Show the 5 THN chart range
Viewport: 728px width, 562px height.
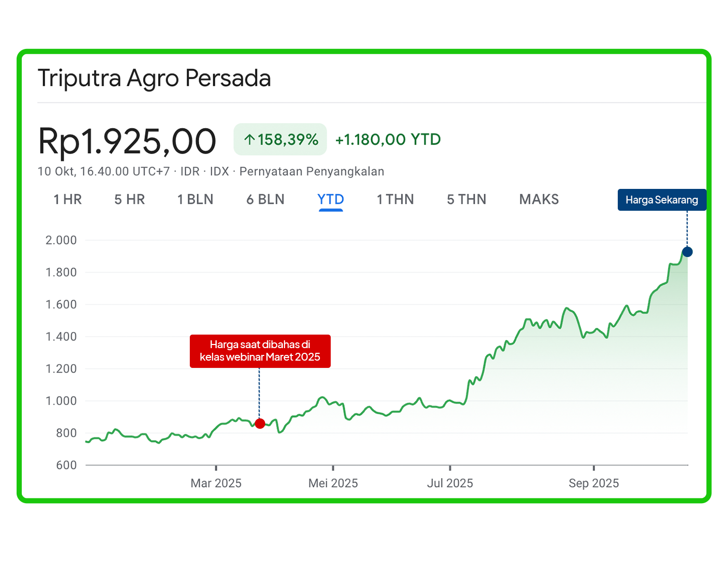point(466,199)
